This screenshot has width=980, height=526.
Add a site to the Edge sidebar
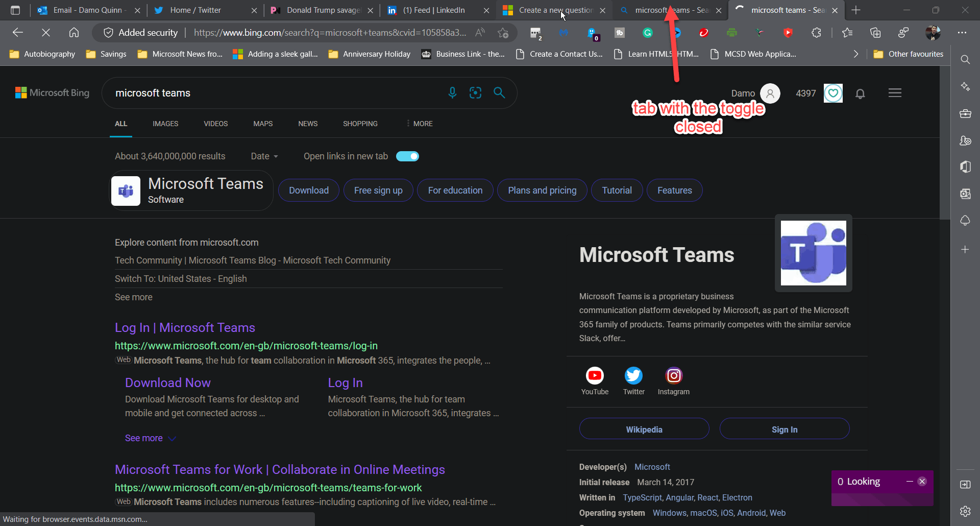coord(965,249)
